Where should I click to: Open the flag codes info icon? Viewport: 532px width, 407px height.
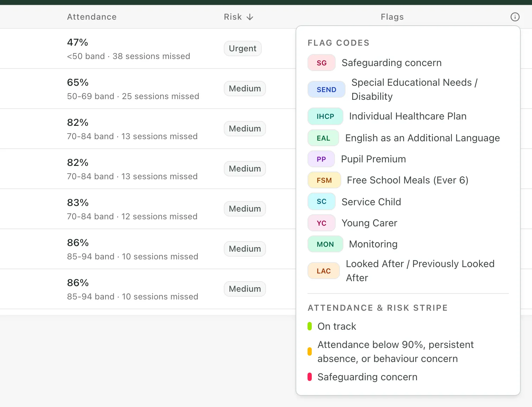(x=515, y=17)
